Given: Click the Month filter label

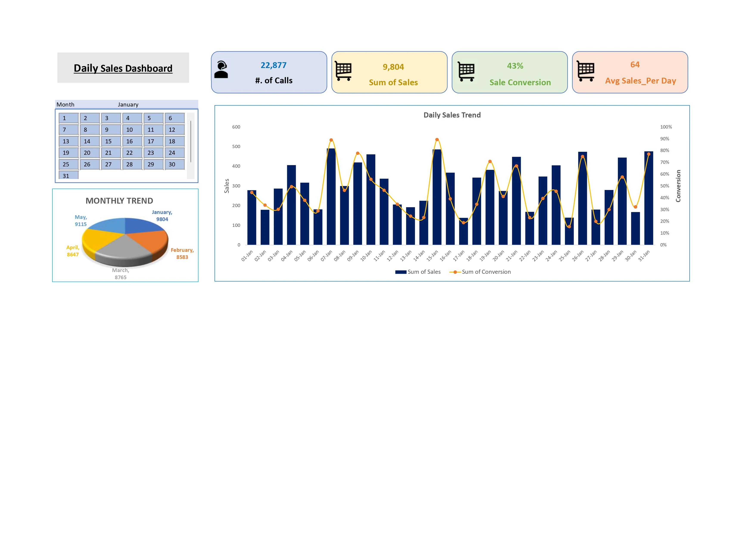Looking at the screenshot, I should (65, 105).
